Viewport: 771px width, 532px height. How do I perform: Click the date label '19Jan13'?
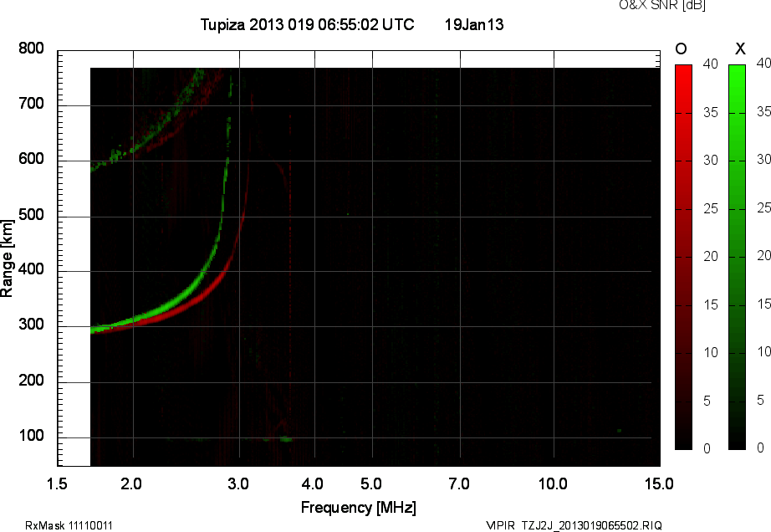point(474,24)
